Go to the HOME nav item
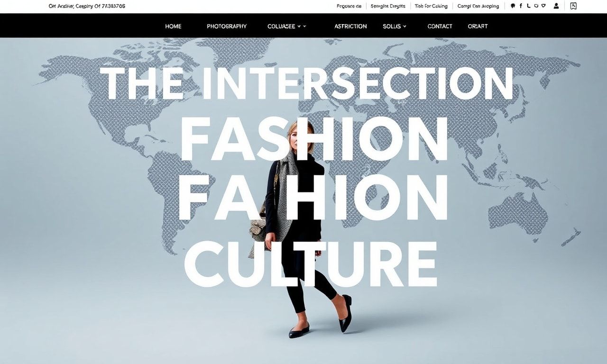 (x=173, y=27)
